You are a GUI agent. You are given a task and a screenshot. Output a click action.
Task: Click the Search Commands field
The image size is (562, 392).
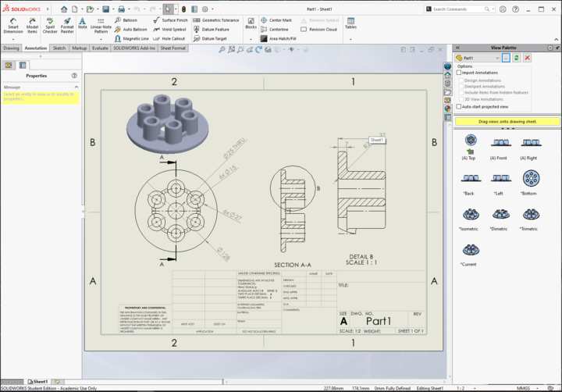click(x=460, y=9)
